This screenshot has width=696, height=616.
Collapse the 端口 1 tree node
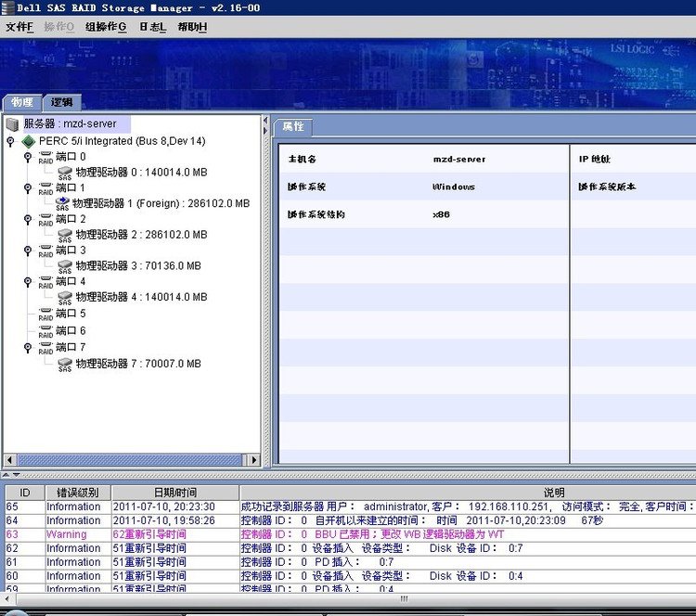pyautogui.click(x=28, y=188)
